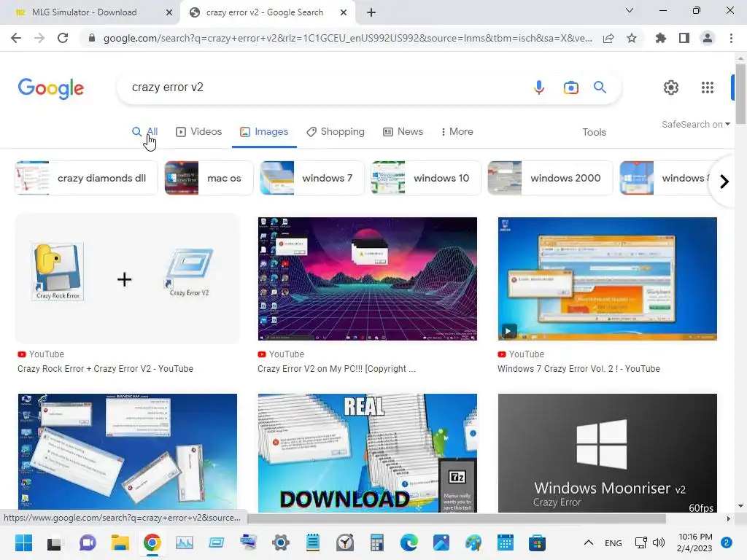Open Windows Moonriser v2 thumbnail
Image resolution: width=747 pixels, height=560 pixels.
[x=608, y=453]
